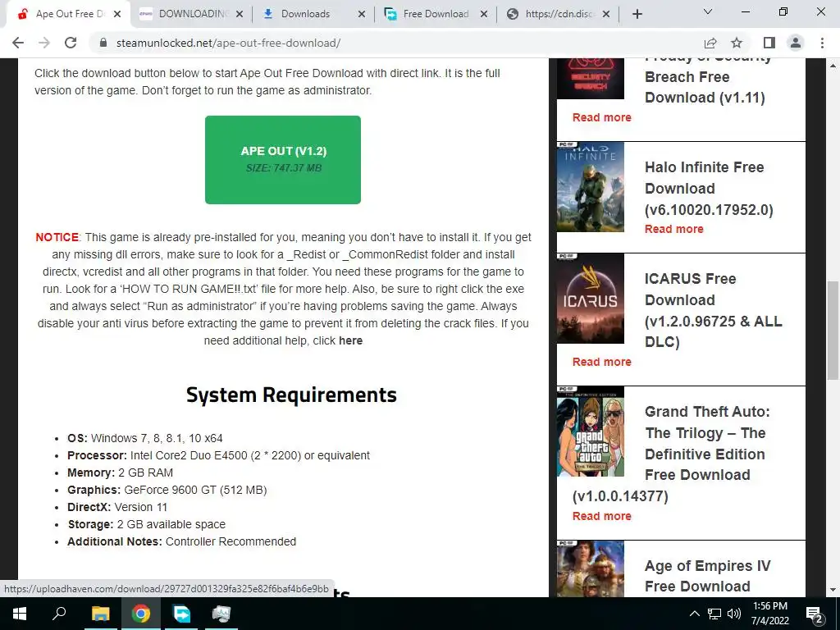Open Age of Empires IV title link
Image resolution: width=840 pixels, height=630 pixels.
(707, 576)
